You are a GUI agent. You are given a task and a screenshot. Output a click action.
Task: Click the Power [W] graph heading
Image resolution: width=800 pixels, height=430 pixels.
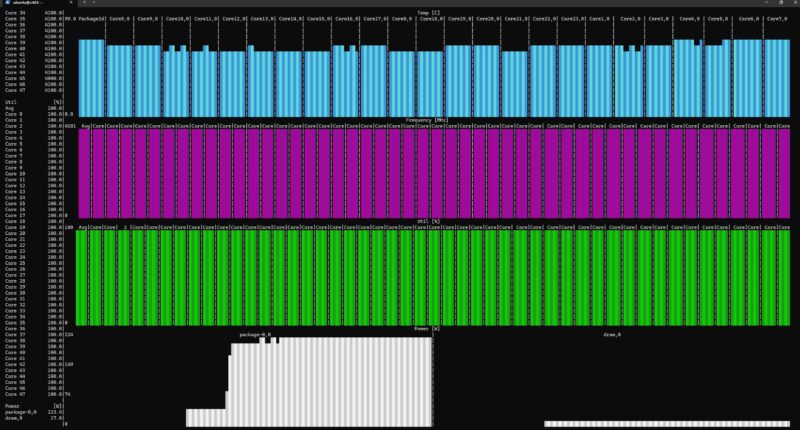tap(426, 327)
